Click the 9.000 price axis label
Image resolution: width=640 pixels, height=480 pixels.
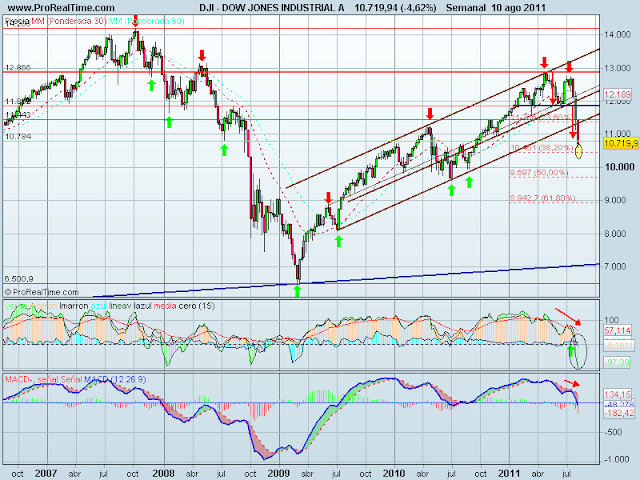click(616, 200)
